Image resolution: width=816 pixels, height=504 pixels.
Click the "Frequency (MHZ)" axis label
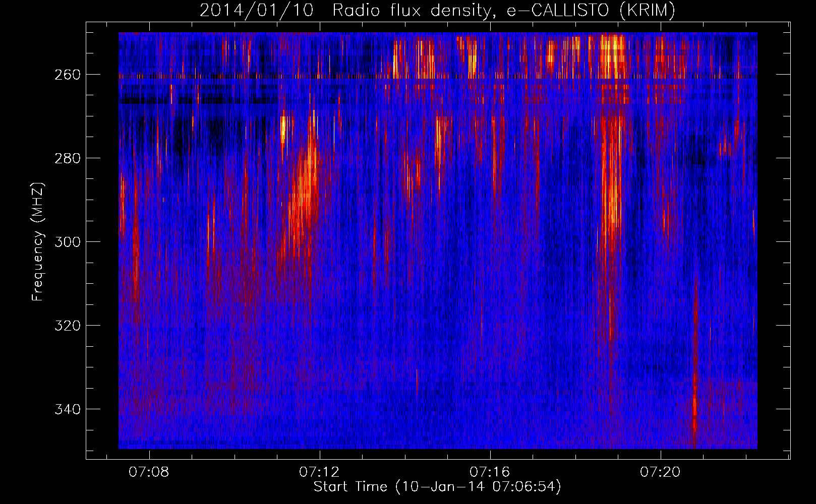(38, 241)
